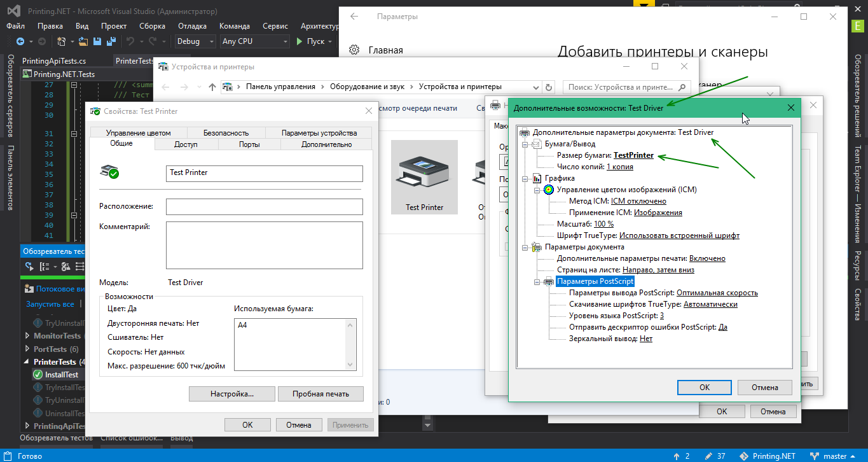The image size is (868, 462).
Task: Click the Printing.NET repository icon in status bar
Action: coord(743,456)
